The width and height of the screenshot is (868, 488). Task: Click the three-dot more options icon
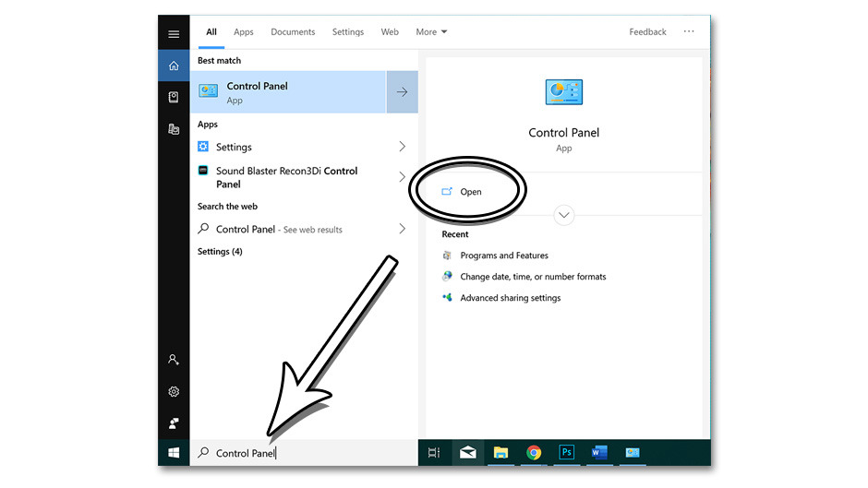click(689, 31)
